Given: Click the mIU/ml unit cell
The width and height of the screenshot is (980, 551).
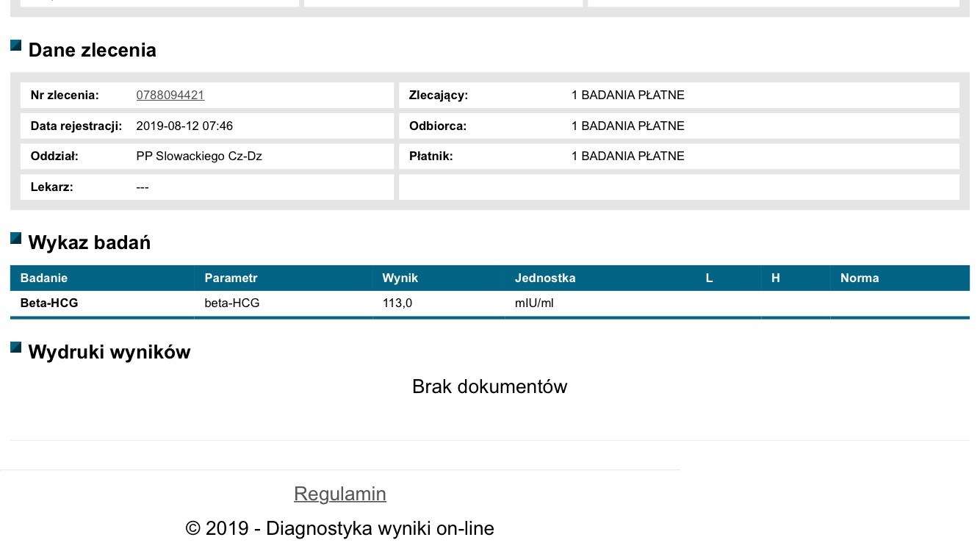Looking at the screenshot, I should 534,303.
